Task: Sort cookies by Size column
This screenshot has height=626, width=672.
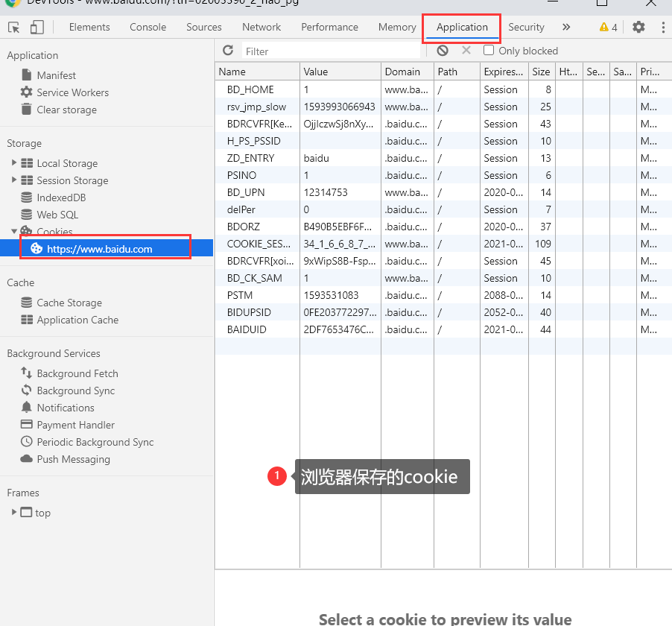Action: pos(542,72)
